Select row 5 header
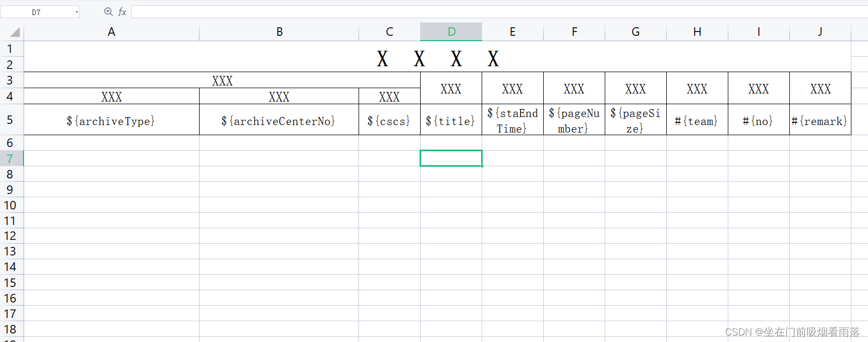This screenshot has width=868, height=342. 11,120
